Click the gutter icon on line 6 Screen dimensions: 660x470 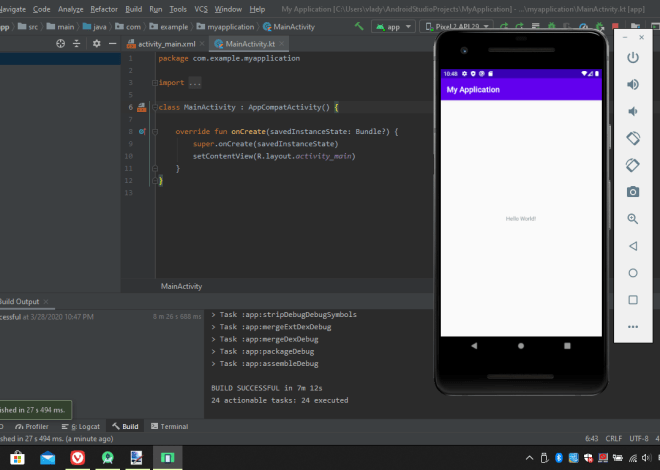[x=141, y=107]
